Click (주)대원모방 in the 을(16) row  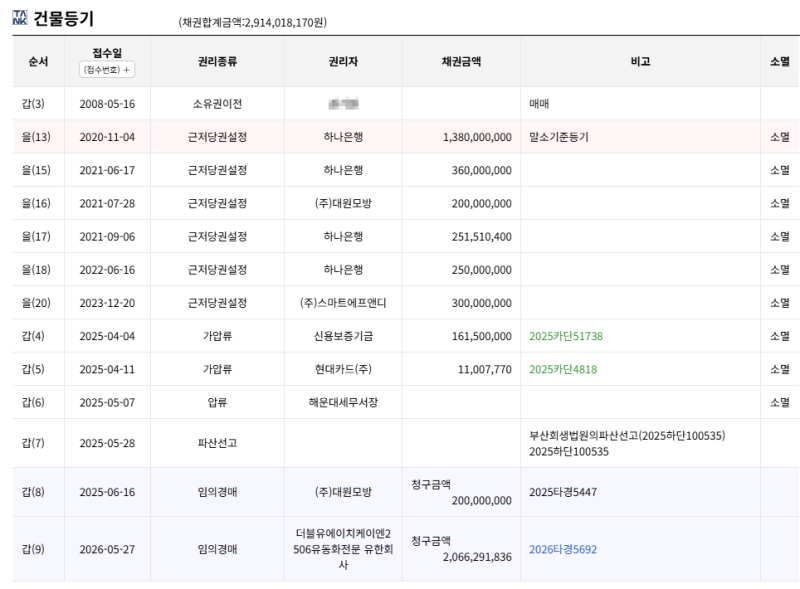coord(343,204)
